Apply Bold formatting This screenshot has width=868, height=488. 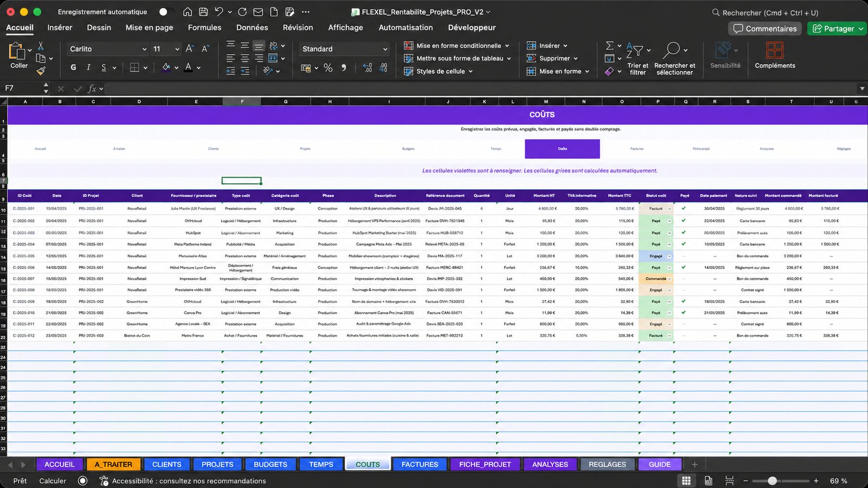click(x=73, y=67)
